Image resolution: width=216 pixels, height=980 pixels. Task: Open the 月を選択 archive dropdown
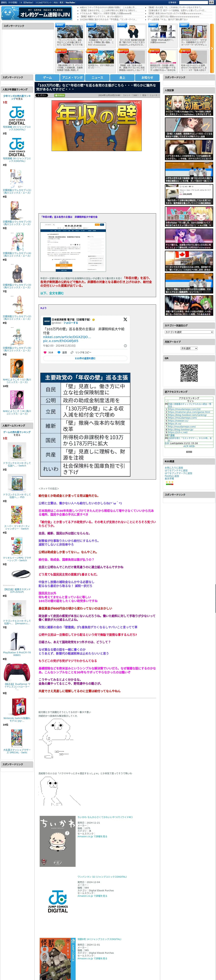[189, 349]
